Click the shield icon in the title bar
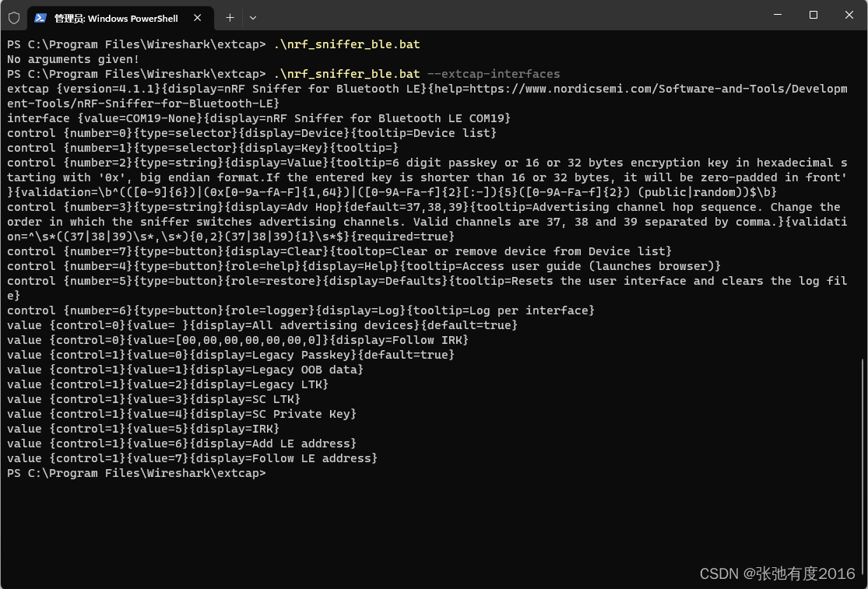 tap(14, 18)
